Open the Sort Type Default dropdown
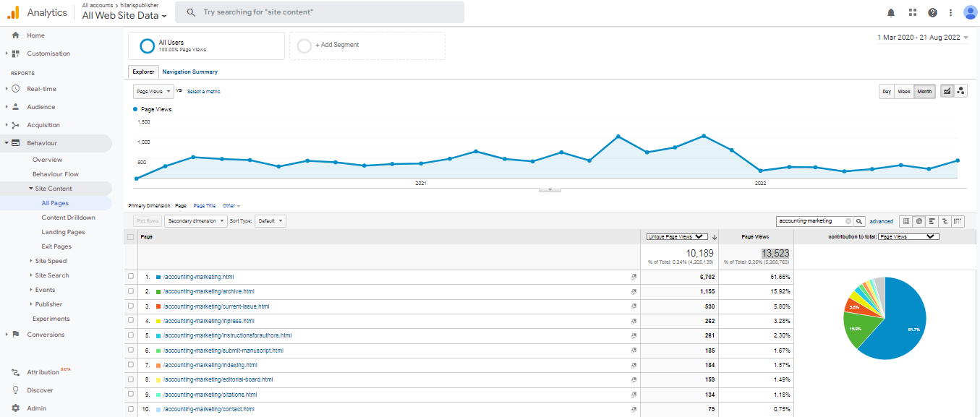Screen dimensions: 980x417 coord(270,221)
